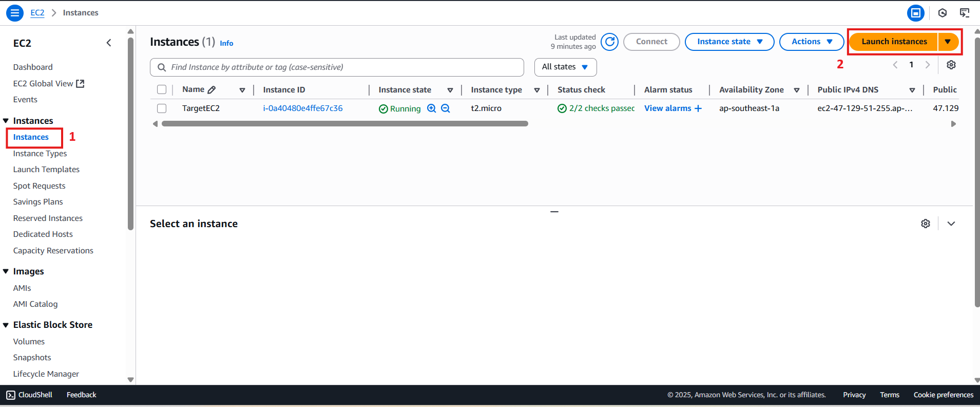The width and height of the screenshot is (980, 407).
Task: Open the EC2 Global View external link icon
Action: 80,83
